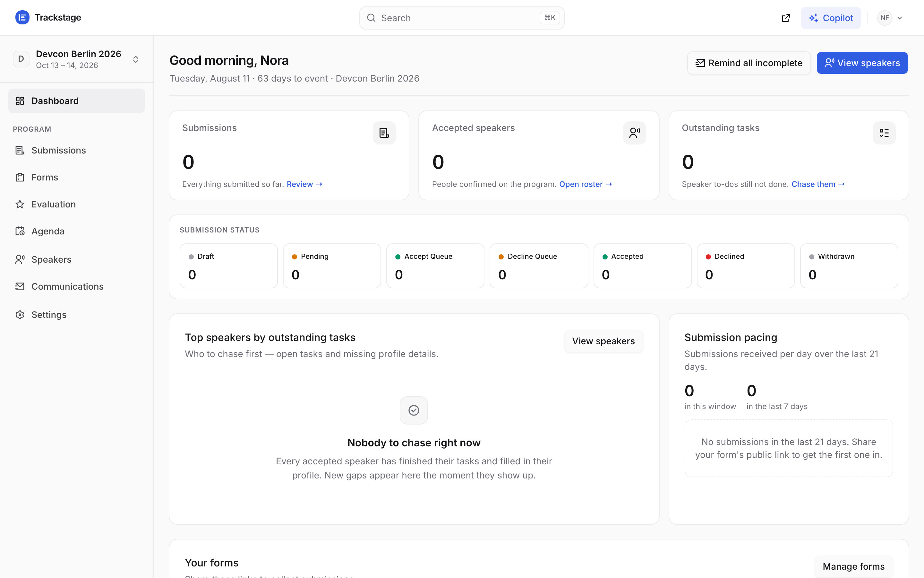Follow the Review link
Viewport: 924px width, 578px height.
(304, 184)
